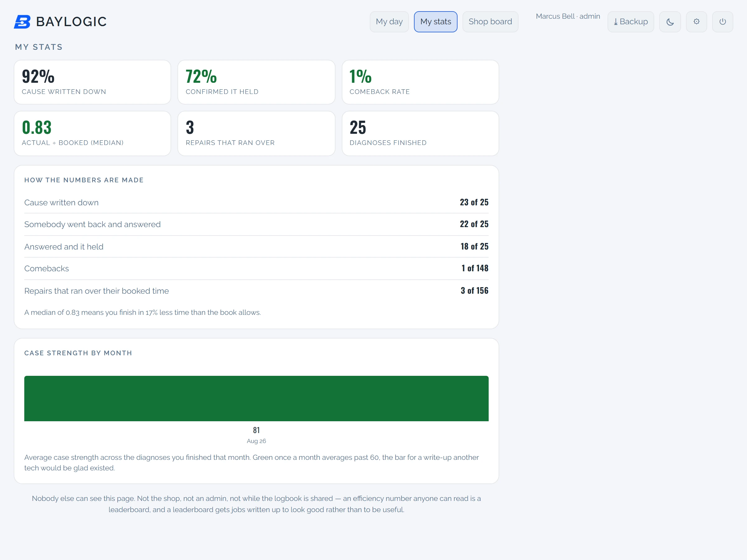Image resolution: width=747 pixels, height=560 pixels.
Task: Click the 25 diagnoses finished card
Action: 420,133
